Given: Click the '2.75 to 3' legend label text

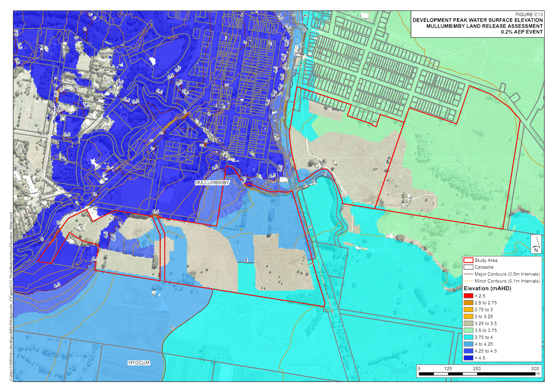Looking at the screenshot, I should coord(484,310).
